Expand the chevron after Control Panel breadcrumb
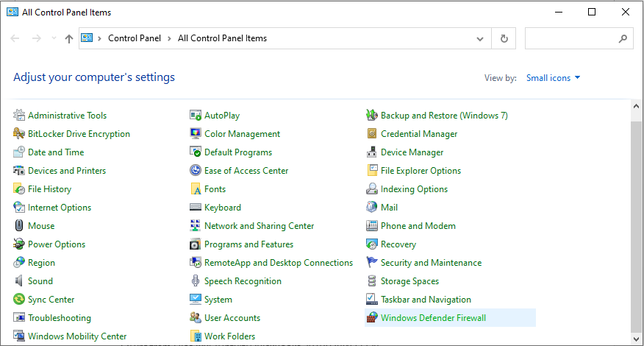The width and height of the screenshot is (644, 346). (169, 38)
